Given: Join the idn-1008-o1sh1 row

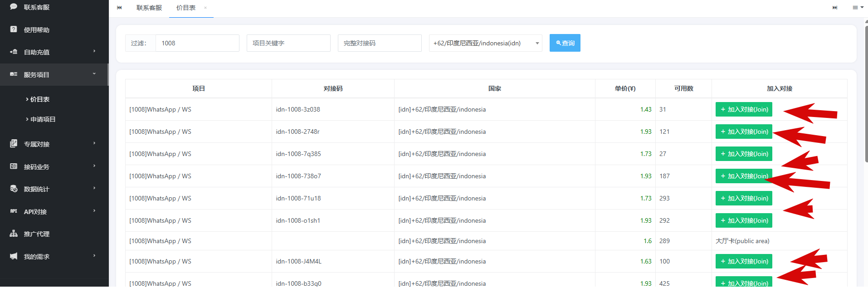Looking at the screenshot, I should click(744, 220).
